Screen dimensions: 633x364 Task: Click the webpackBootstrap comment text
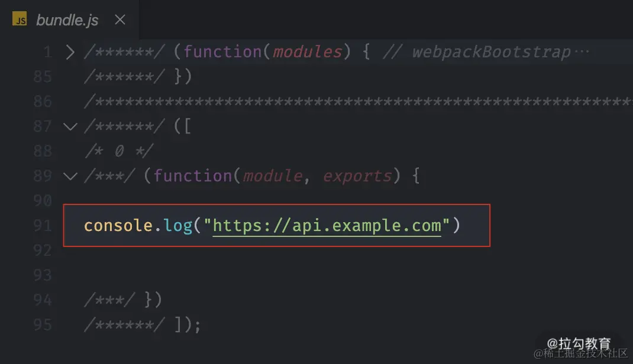pyautogui.click(x=491, y=53)
